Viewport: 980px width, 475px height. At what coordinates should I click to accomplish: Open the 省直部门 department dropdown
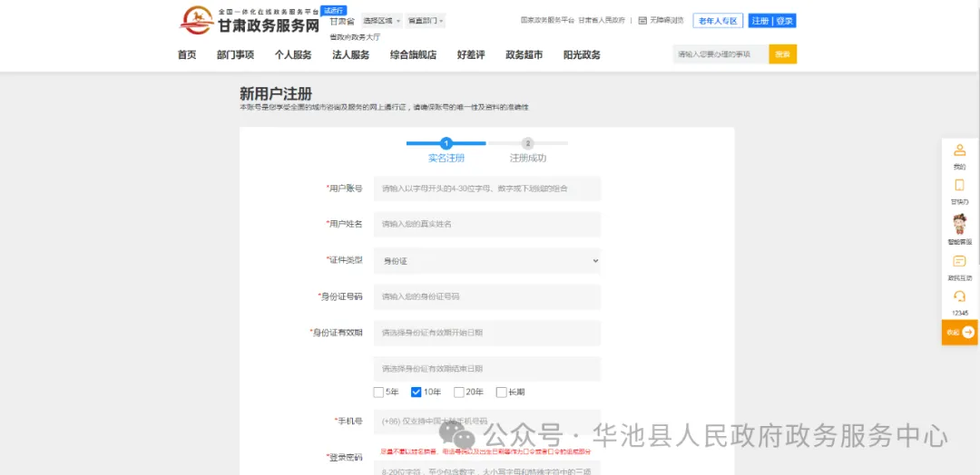[x=426, y=21]
